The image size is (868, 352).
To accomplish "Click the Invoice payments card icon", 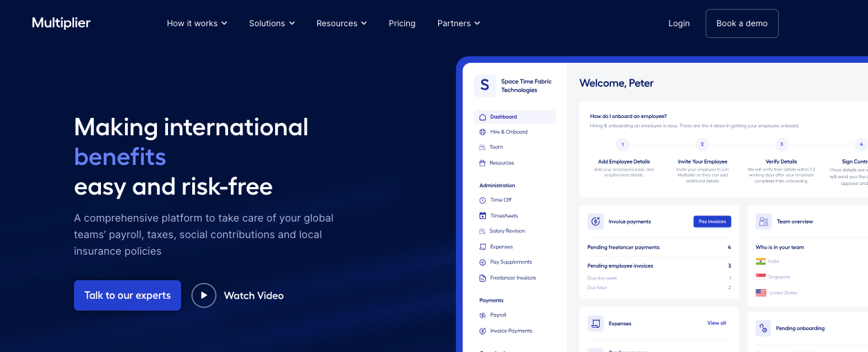I will pyautogui.click(x=596, y=222).
